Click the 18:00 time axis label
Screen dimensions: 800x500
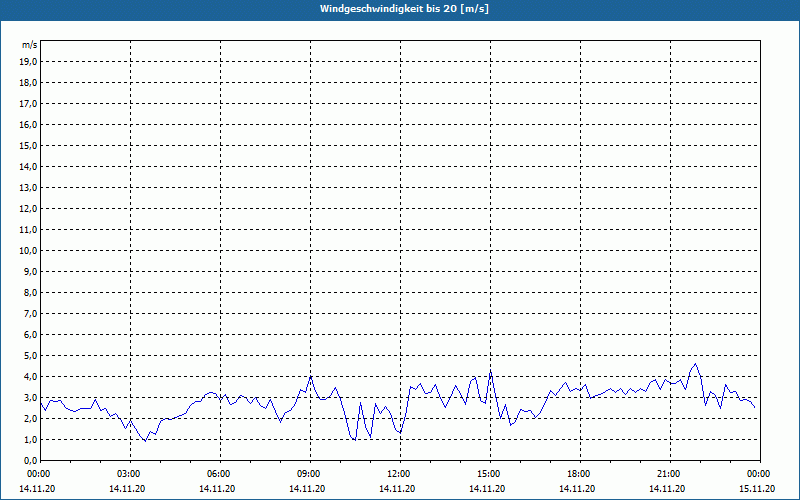tap(579, 474)
